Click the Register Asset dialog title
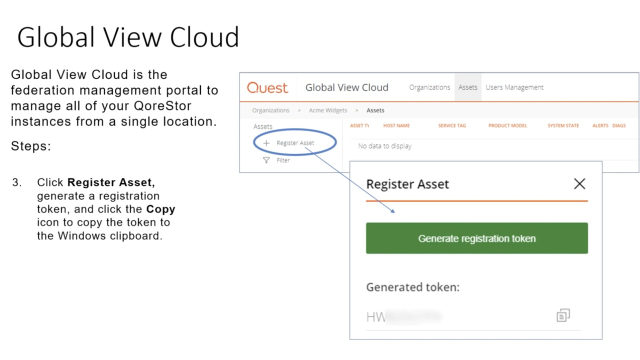 [x=407, y=184]
